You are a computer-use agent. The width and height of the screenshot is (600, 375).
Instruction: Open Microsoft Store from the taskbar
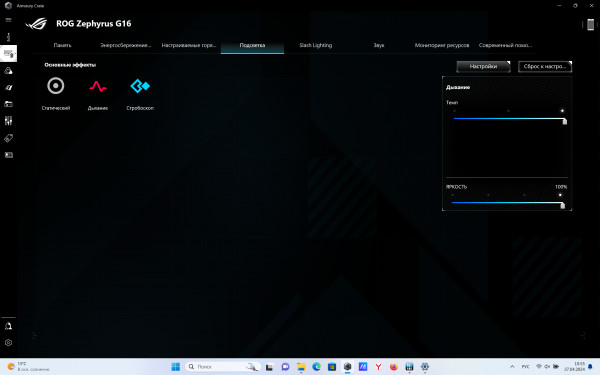point(332,367)
